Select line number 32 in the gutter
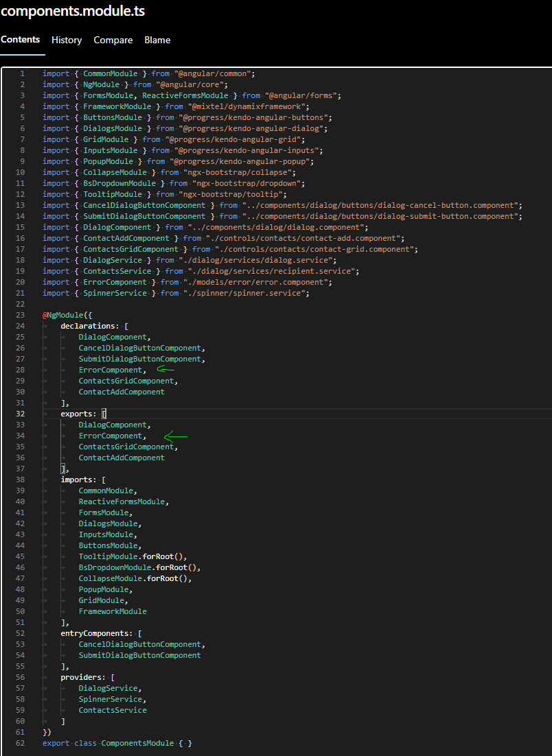 [20, 414]
